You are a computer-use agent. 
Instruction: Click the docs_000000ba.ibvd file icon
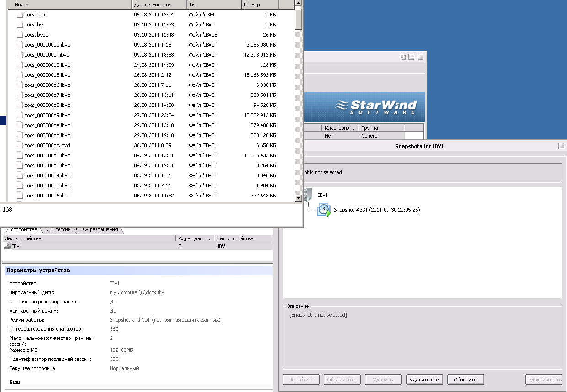click(20, 125)
